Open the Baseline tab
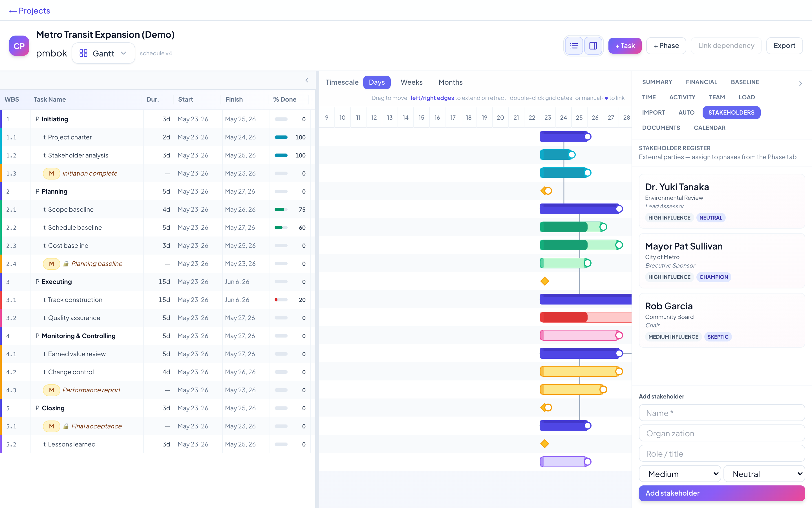The height and width of the screenshot is (508, 812). (x=745, y=82)
